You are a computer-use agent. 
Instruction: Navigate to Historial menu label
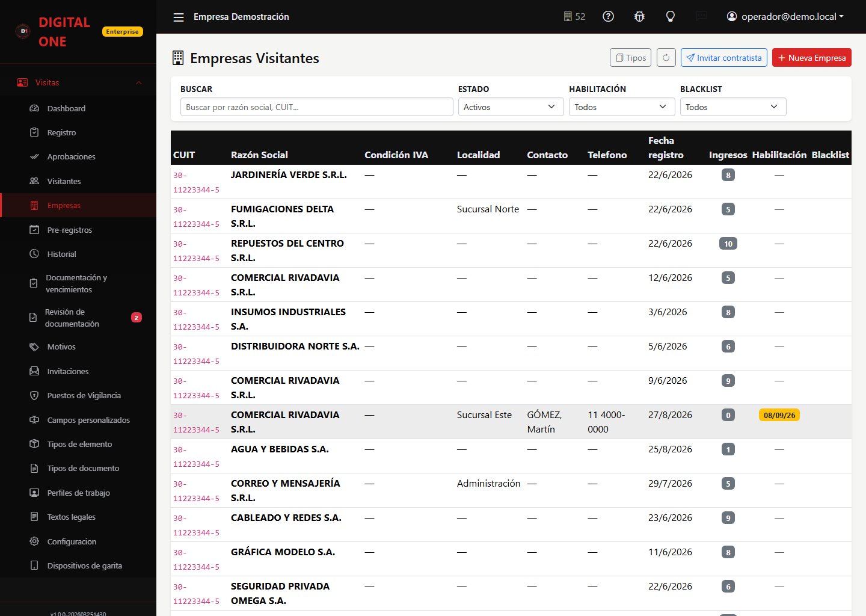tap(62, 254)
